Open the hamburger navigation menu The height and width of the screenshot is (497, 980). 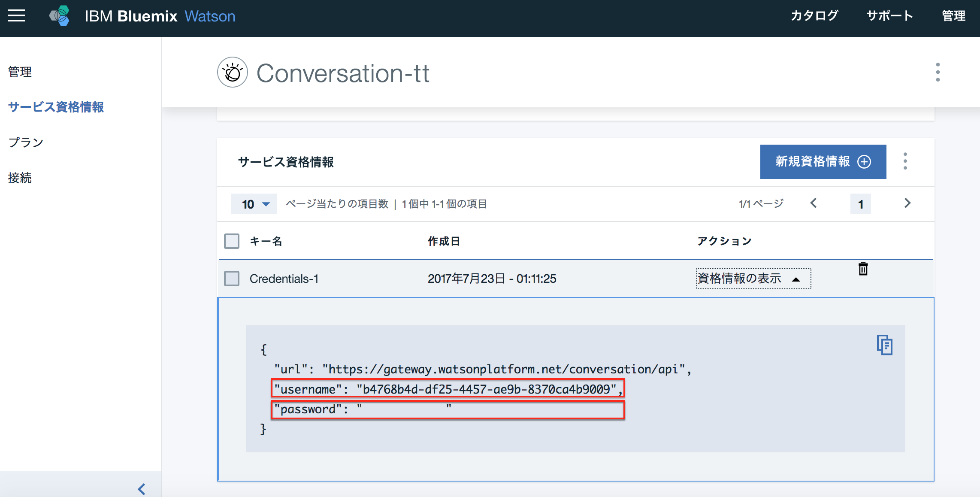tap(16, 16)
